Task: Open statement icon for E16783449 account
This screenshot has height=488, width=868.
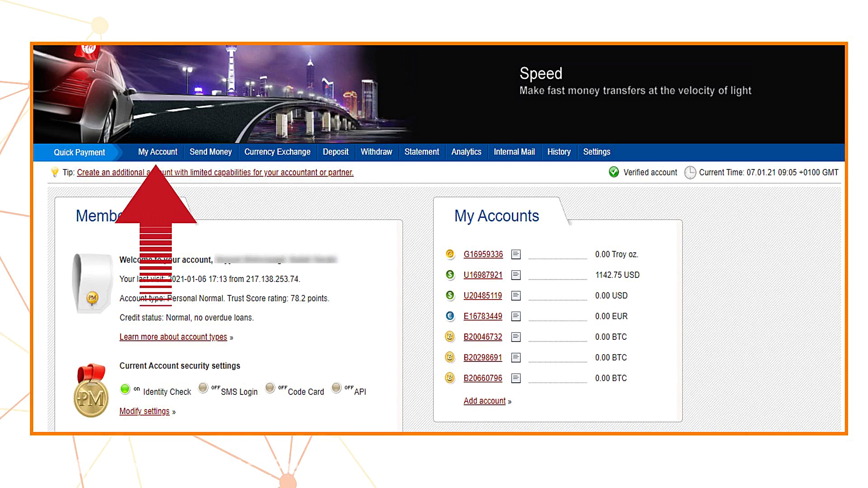Action: [516, 316]
